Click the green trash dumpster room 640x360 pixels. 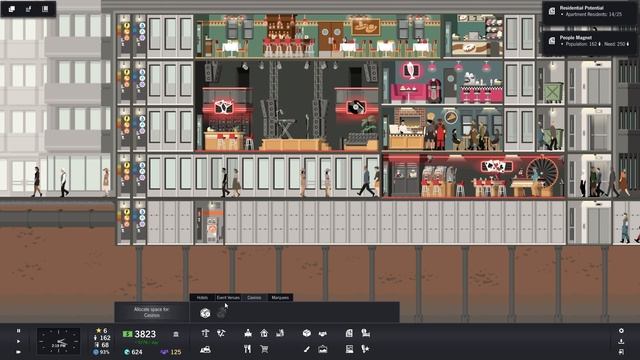coord(551,82)
